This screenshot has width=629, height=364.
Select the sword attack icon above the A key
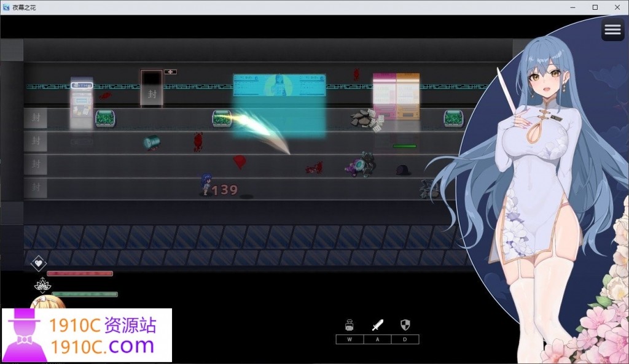coord(377,324)
